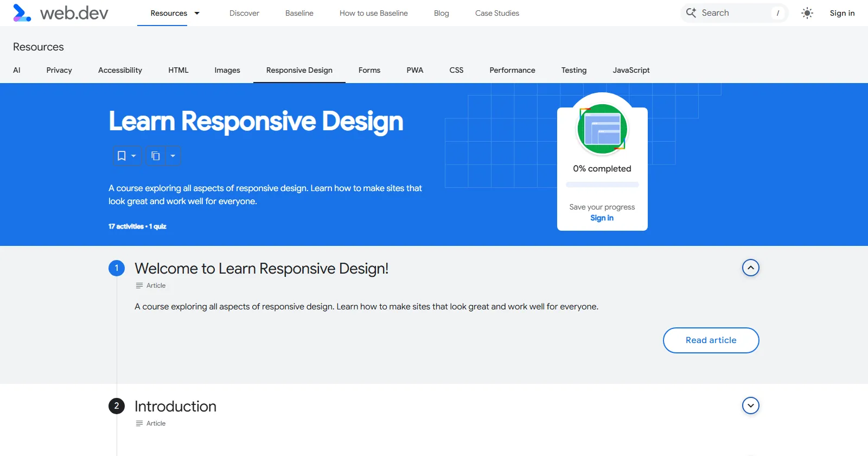
Task: Click Sign in to save progress
Action: 602,218
